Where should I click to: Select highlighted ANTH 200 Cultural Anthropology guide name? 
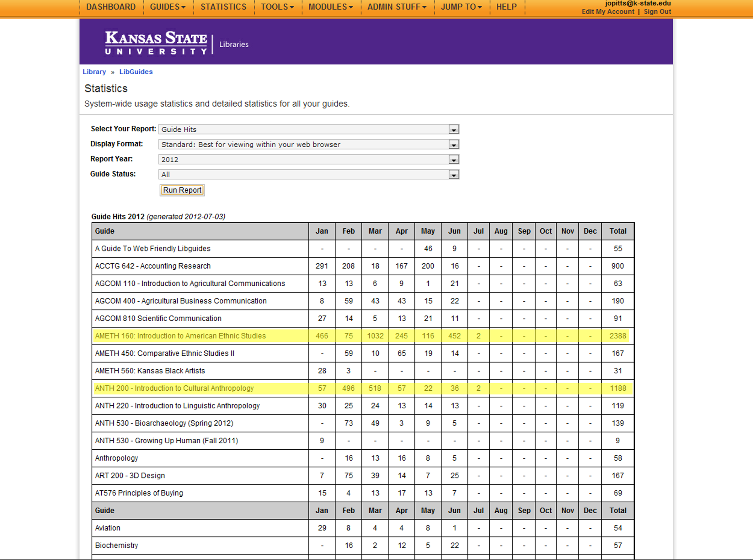(174, 388)
